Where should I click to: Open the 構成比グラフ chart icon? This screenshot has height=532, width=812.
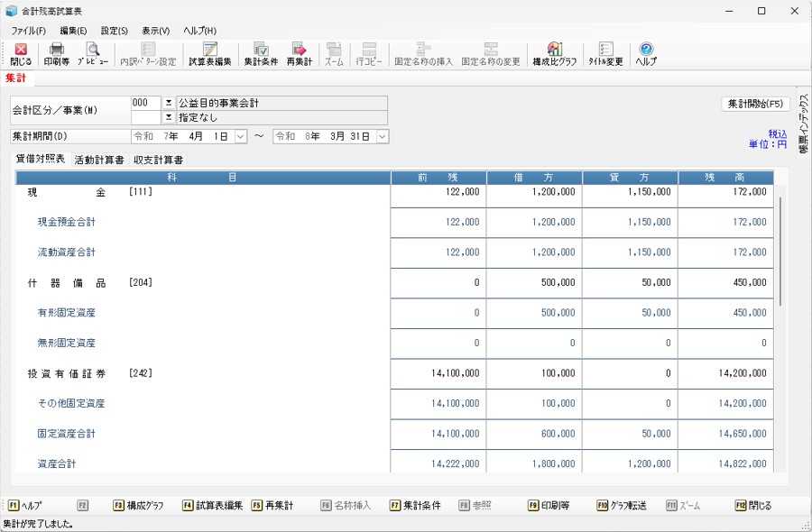coord(554,54)
